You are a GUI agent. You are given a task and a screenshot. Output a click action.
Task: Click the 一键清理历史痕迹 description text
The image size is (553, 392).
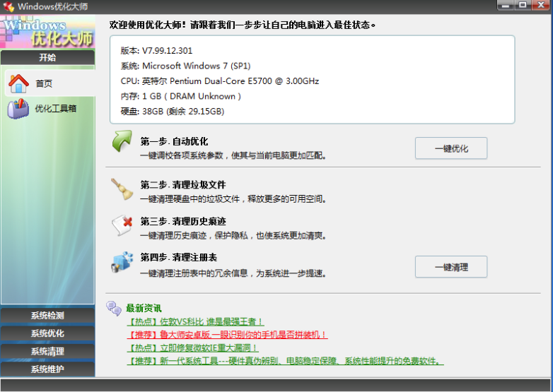[233, 236]
